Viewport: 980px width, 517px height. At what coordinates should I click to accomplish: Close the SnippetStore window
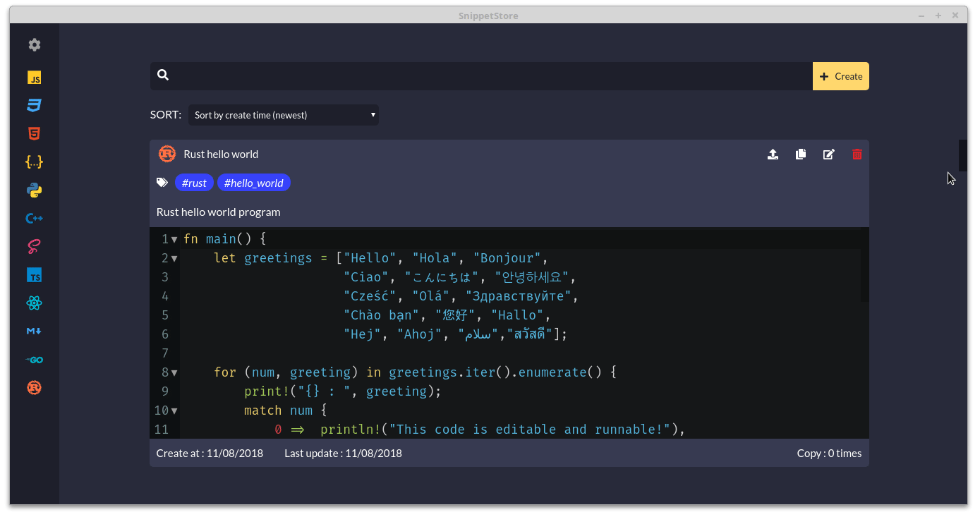pos(955,16)
